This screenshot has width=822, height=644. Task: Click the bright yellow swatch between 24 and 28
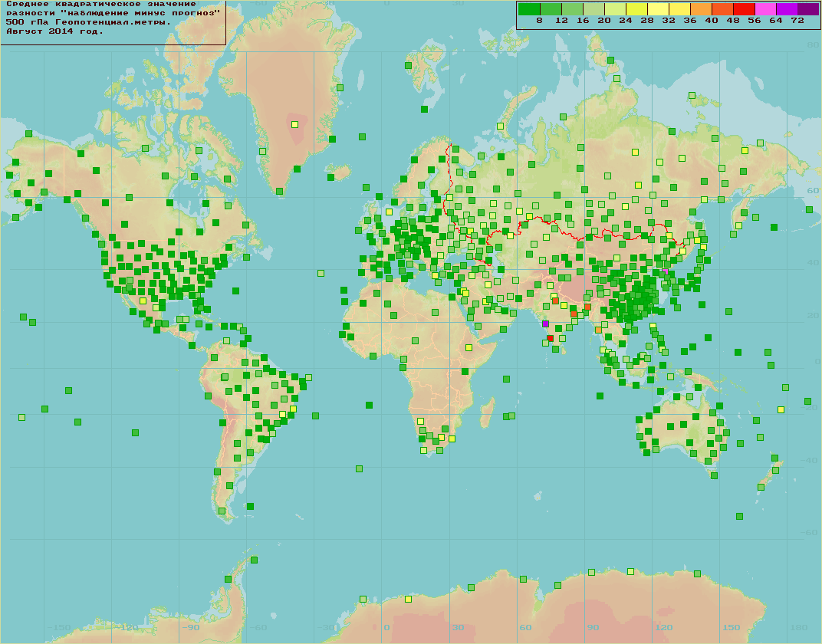pyautogui.click(x=636, y=8)
